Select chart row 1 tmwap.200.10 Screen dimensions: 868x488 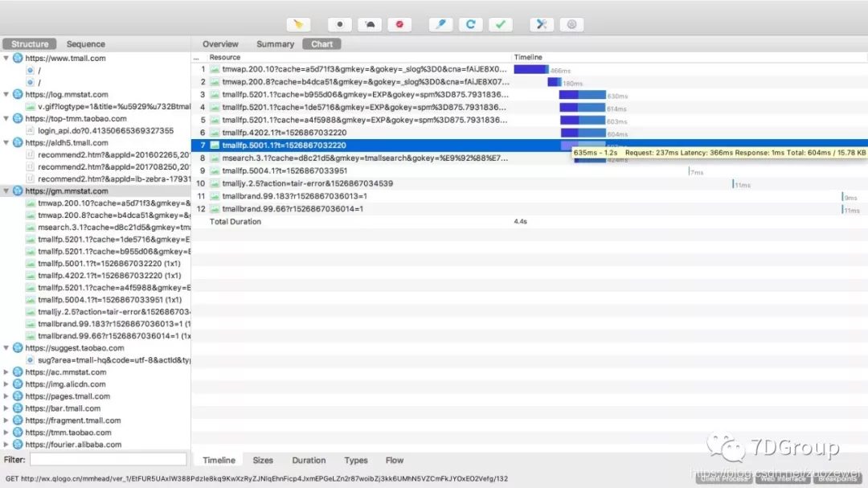[x=529, y=69]
